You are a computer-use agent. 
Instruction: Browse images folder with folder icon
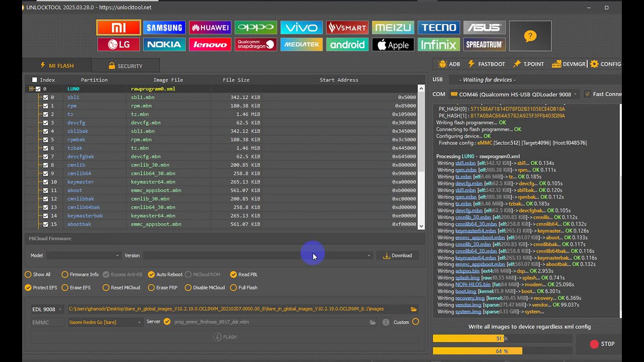[x=414, y=309]
